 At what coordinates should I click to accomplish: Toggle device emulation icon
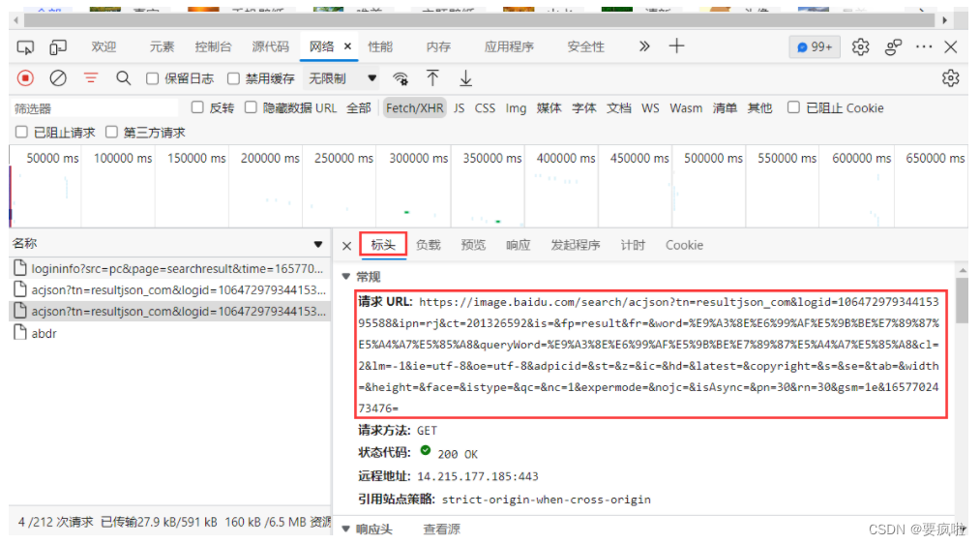point(58,46)
